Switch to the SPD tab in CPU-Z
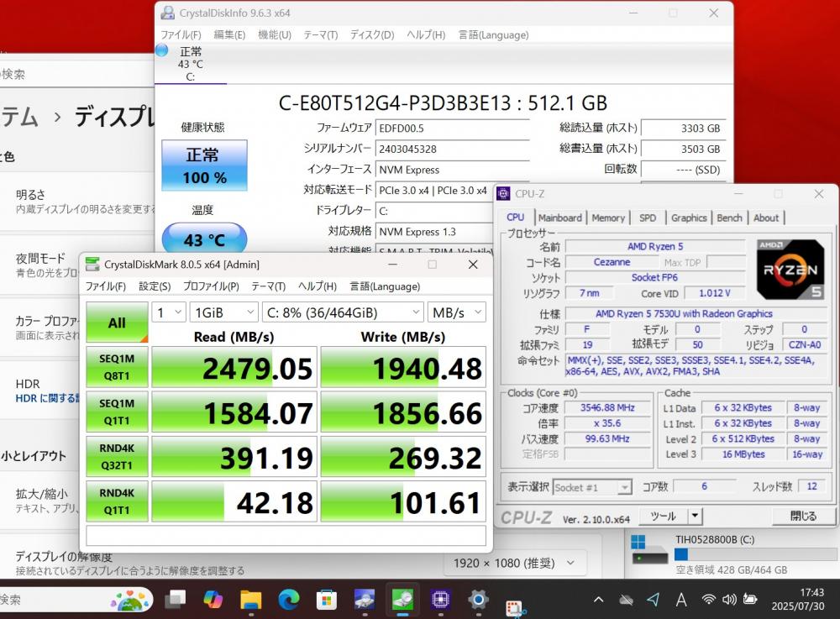Image resolution: width=840 pixels, height=619 pixels. pos(648,218)
